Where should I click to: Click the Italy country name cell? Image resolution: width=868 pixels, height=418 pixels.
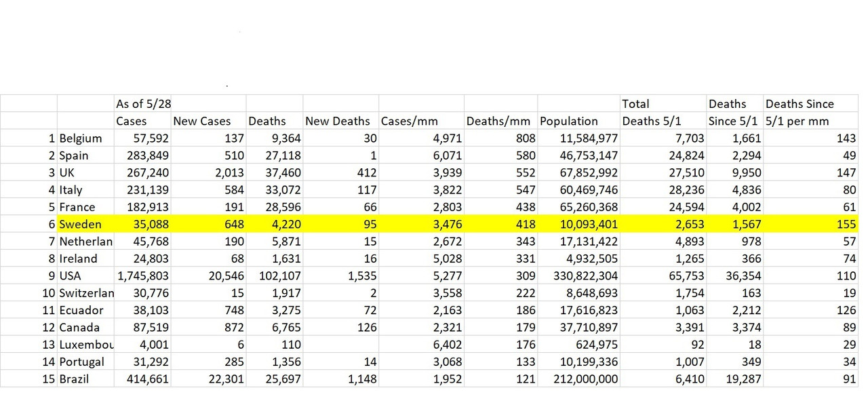[85, 190]
